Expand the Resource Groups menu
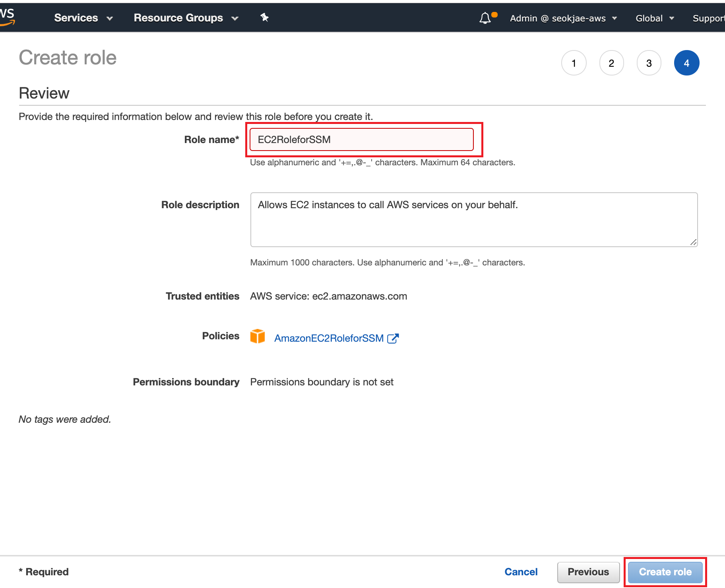The height and width of the screenshot is (588, 725). 186,18
